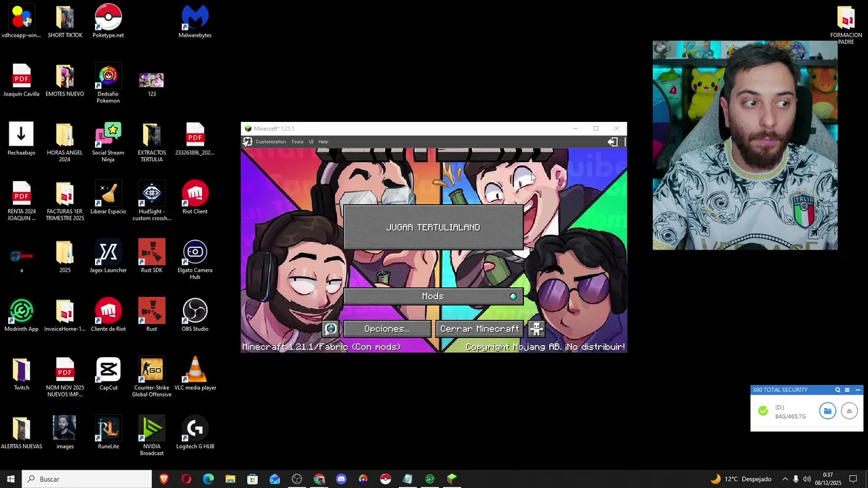This screenshot has width=868, height=488.
Task: Click the JUGAR TERTULIALAND button
Action: click(x=433, y=228)
